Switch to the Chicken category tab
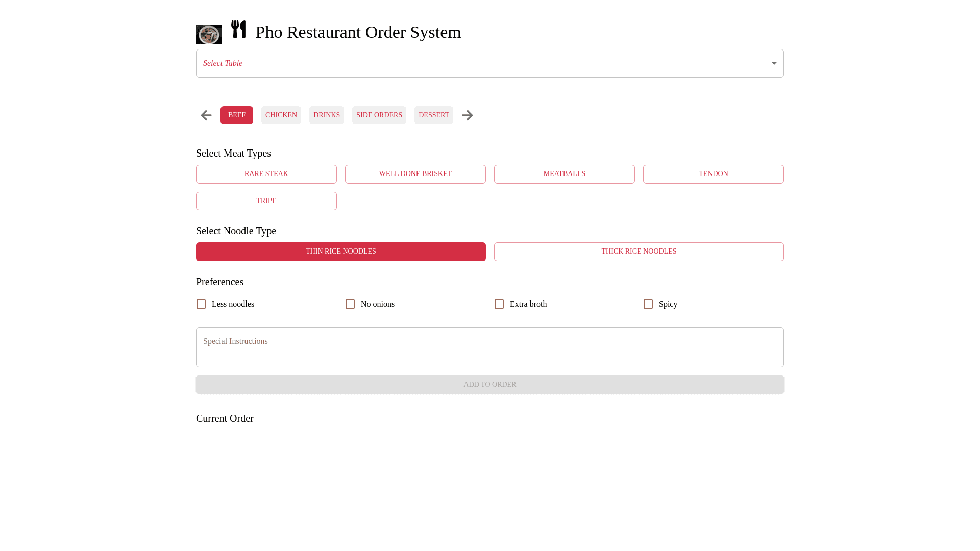 [x=281, y=115]
